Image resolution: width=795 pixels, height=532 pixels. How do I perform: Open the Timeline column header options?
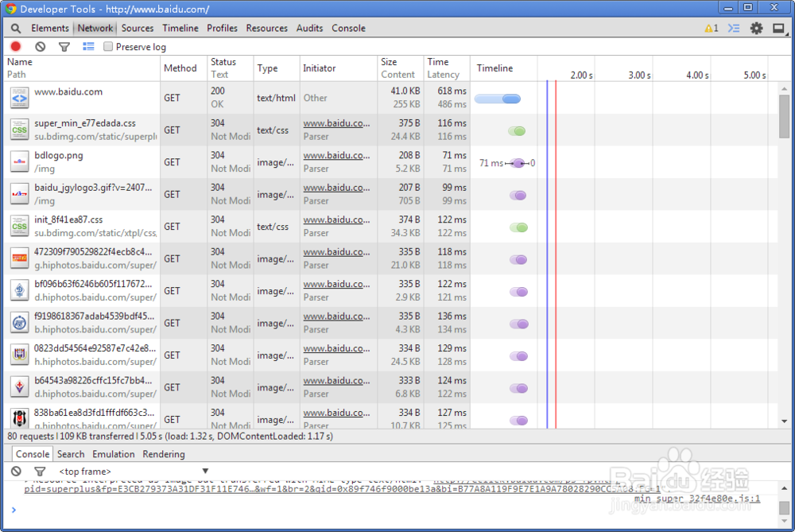[x=494, y=68]
